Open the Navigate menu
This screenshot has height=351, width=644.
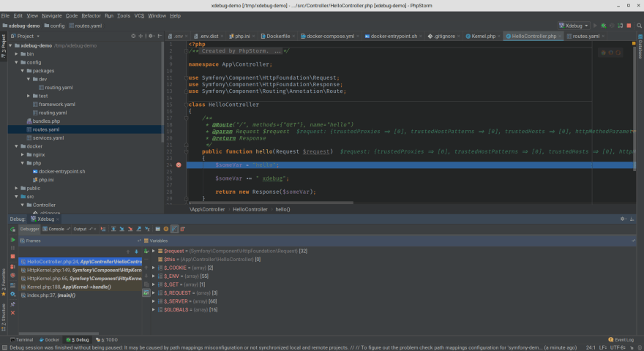(x=52, y=15)
